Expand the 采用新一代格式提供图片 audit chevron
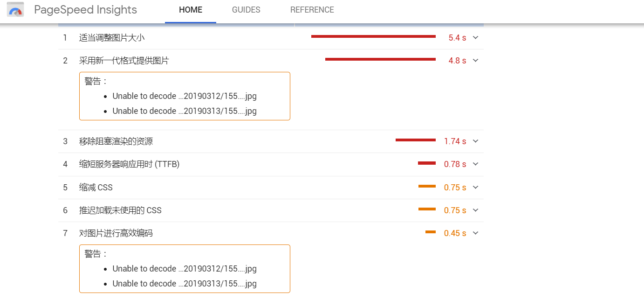Screen dimensions: 644x300 pos(475,61)
